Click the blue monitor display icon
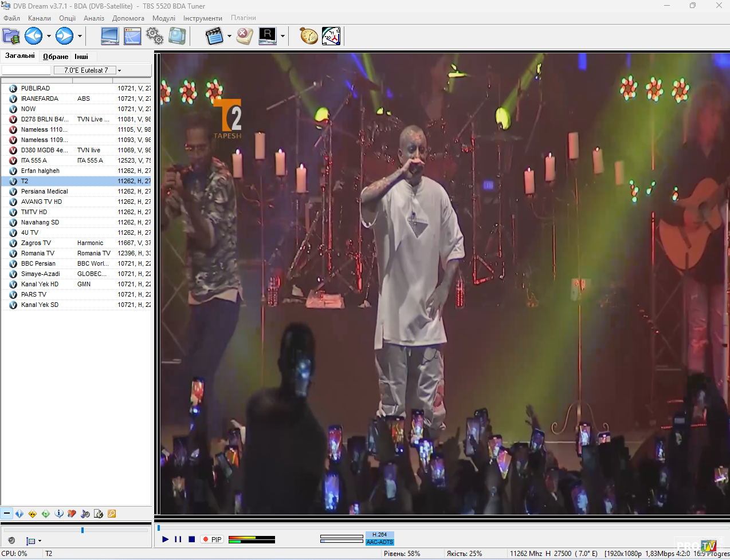The width and height of the screenshot is (730, 560). (109, 36)
